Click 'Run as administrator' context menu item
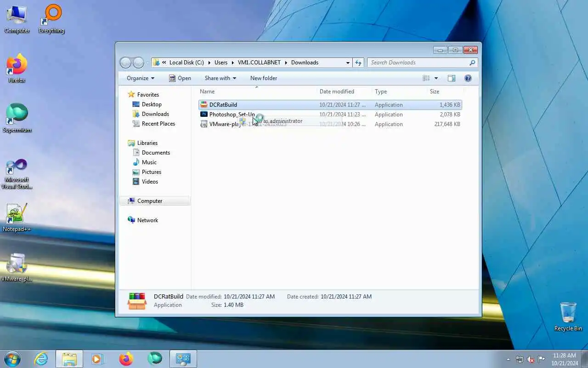Viewport: 588px width, 368px height. tap(289, 121)
